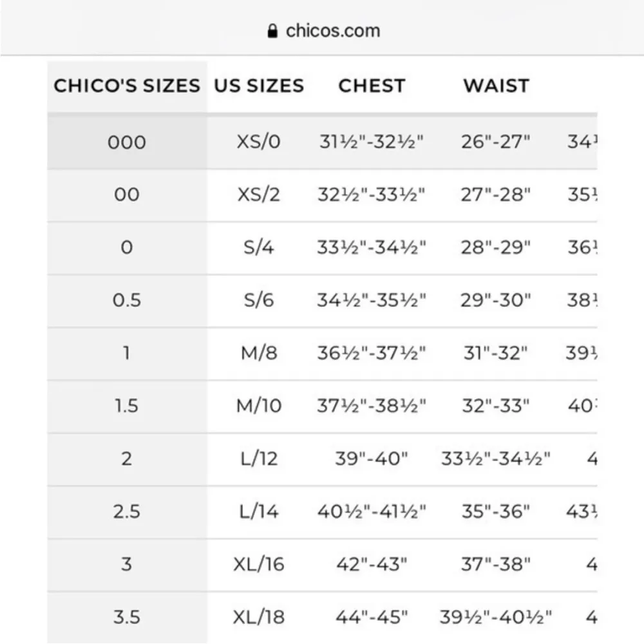Screen dimensions: 644x644
Task: Select Chico's size 2.5 cell
Action: coord(127,511)
